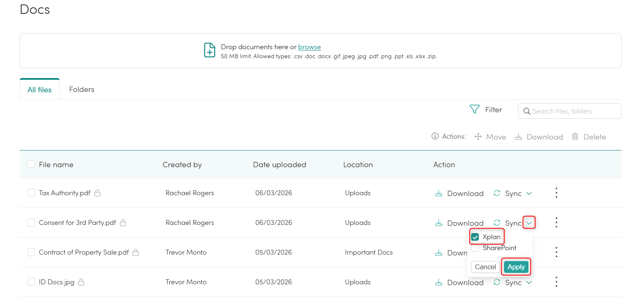644x303 pixels.
Task: Click the document upload icon in drop zone
Action: pyautogui.click(x=210, y=50)
